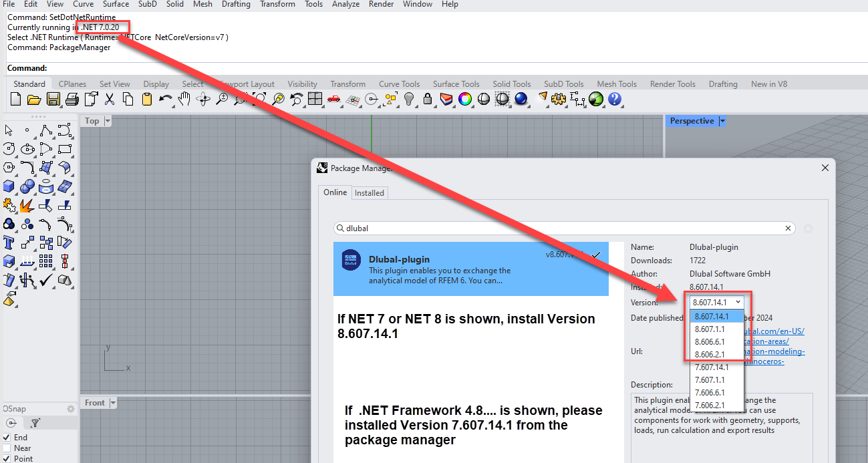This screenshot has width=868, height=463.
Task: Toggle the Point osnap checkbox
Action: tap(7, 459)
